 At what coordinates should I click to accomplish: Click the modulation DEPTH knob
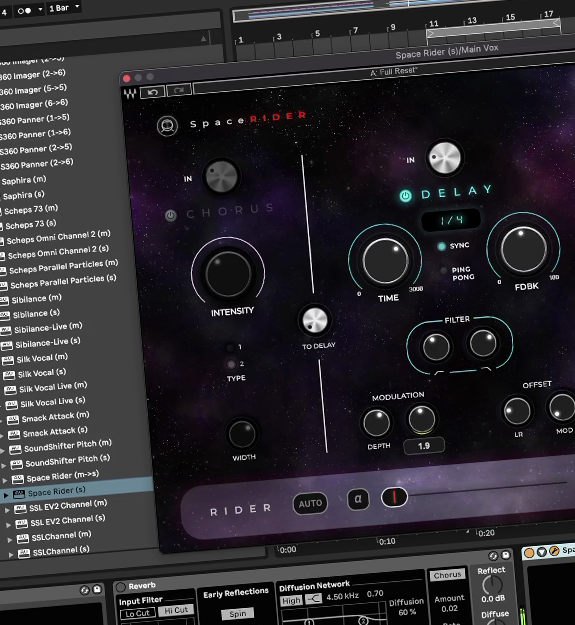[x=377, y=423]
